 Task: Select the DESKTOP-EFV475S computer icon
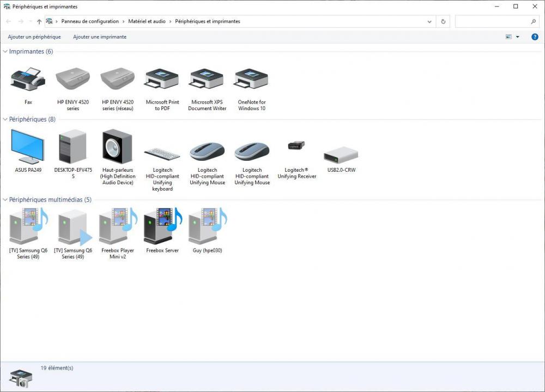(72, 147)
